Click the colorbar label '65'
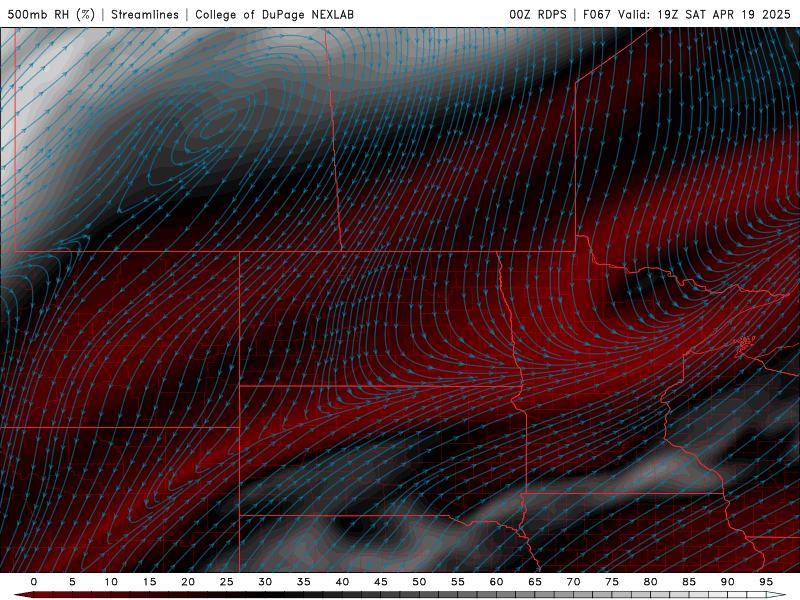Screen dimensions: 800x600 [x=535, y=582]
